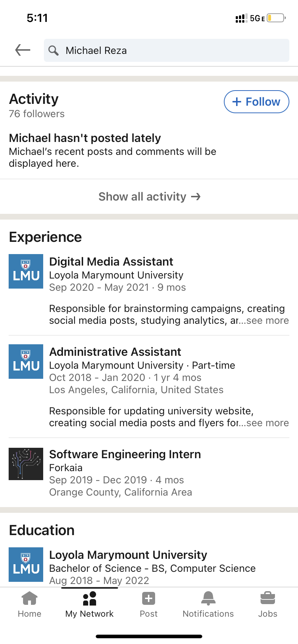Viewport: 298px width, 644px height.
Task: Tap the search magnifier icon
Action: (x=54, y=50)
